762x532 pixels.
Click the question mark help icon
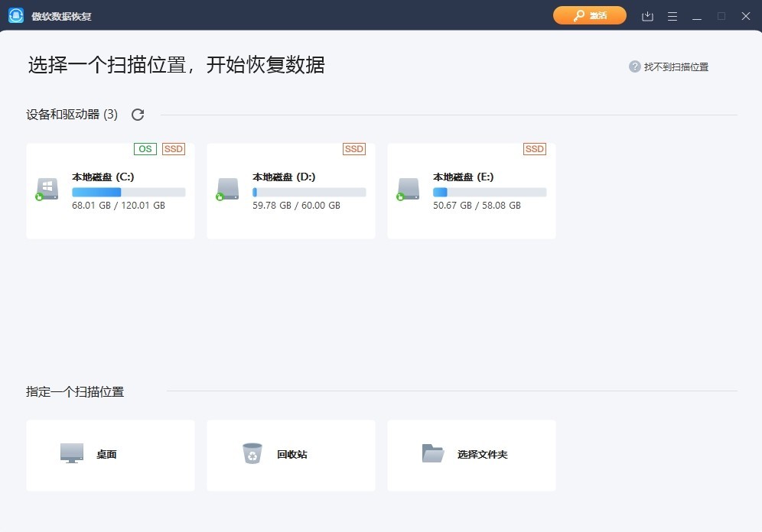pos(634,67)
